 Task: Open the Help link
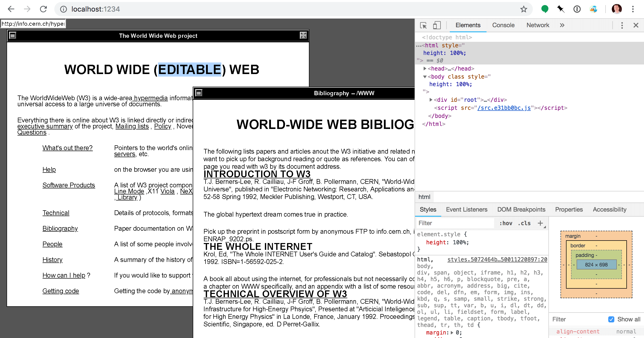[49, 170]
